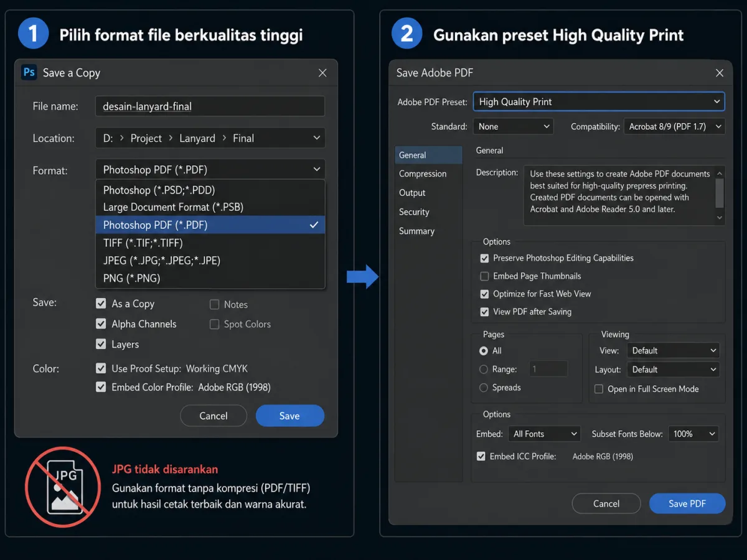Click the Description scrollbar down arrow
Screen dimensions: 747x560
point(720,218)
